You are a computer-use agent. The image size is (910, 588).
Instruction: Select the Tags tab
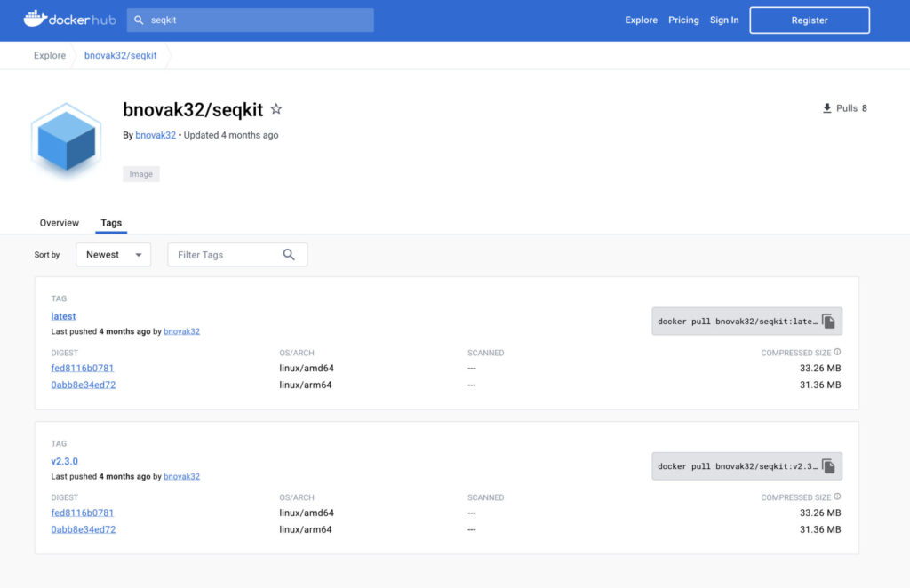point(111,223)
